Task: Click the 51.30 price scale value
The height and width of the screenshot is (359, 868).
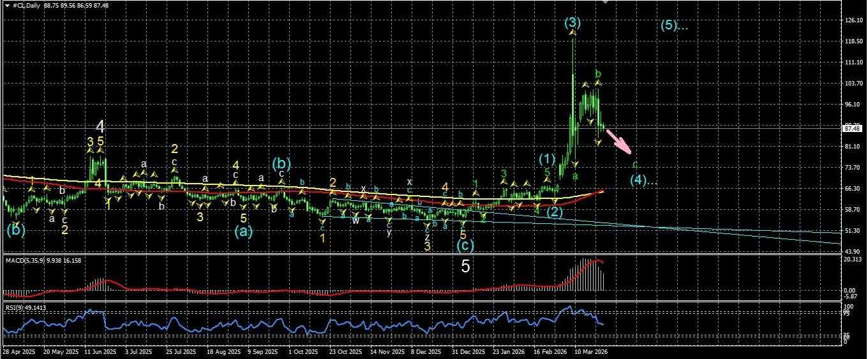Action: tap(851, 231)
